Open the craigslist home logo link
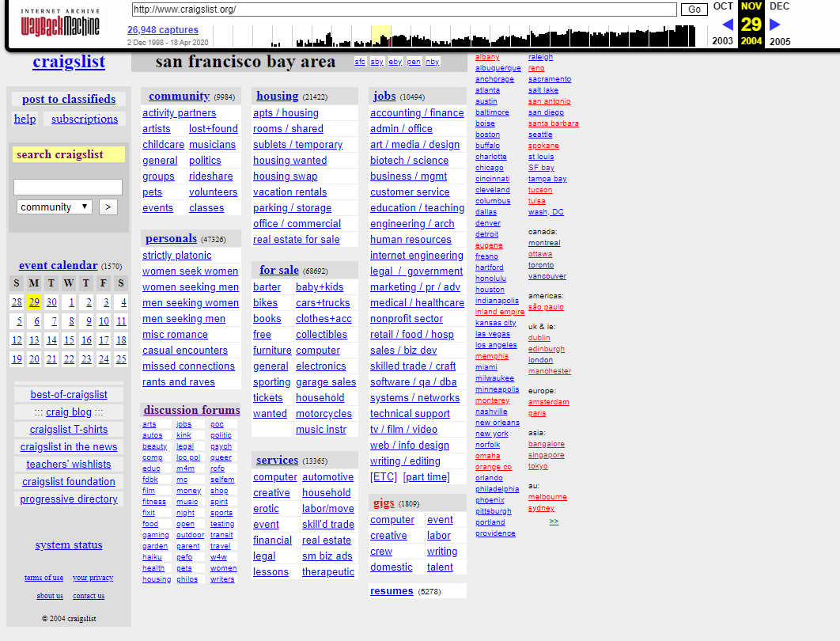The height and width of the screenshot is (641, 840). click(69, 62)
